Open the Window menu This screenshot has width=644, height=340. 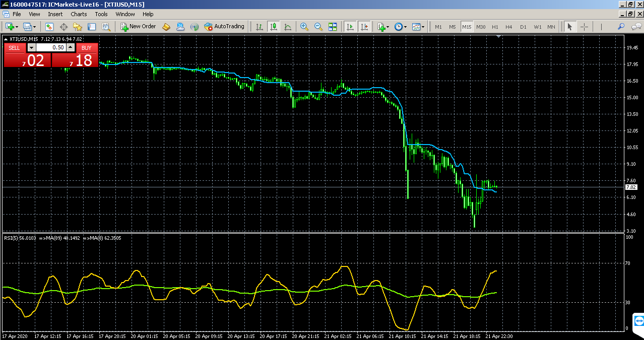125,14
